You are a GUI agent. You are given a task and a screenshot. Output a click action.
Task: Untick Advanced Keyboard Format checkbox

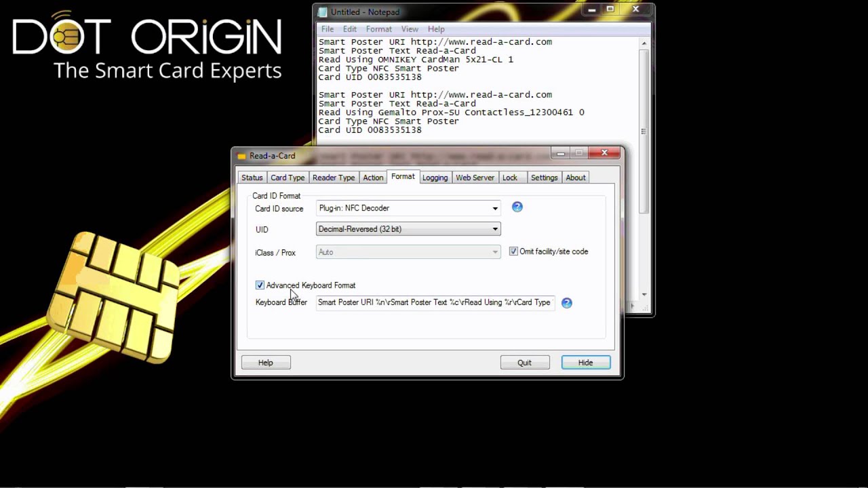point(260,285)
